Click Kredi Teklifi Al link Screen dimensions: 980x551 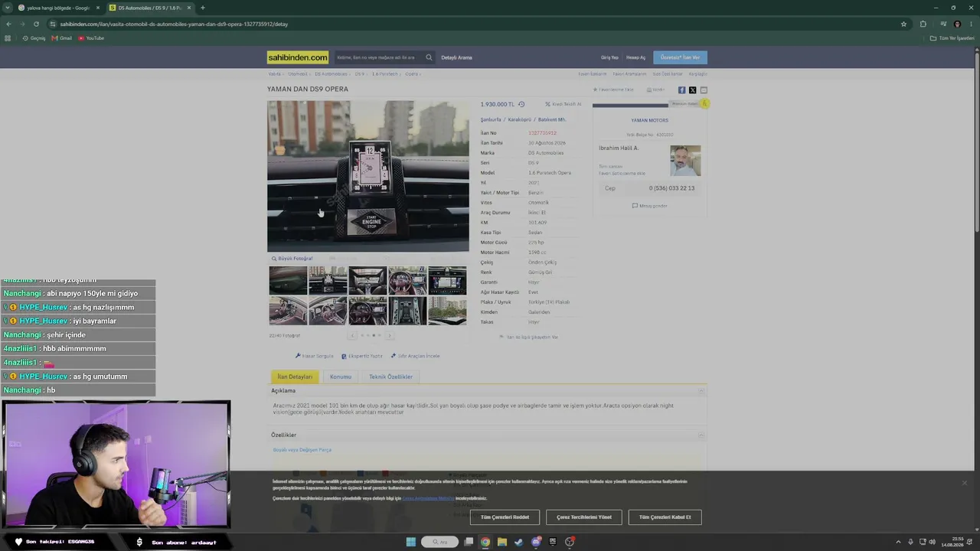[563, 104]
